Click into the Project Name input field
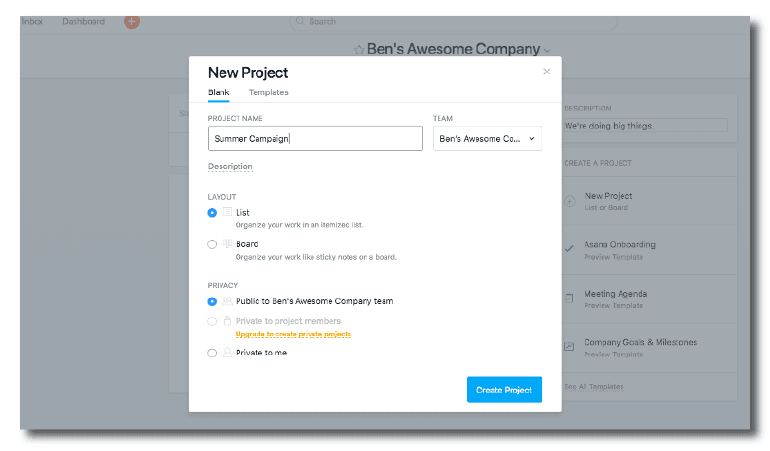The width and height of the screenshot is (770, 451). pos(315,138)
